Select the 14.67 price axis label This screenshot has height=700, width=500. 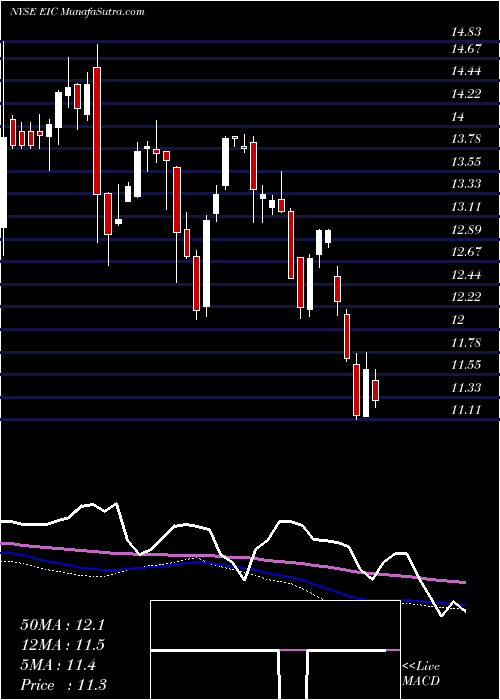[x=466, y=49]
